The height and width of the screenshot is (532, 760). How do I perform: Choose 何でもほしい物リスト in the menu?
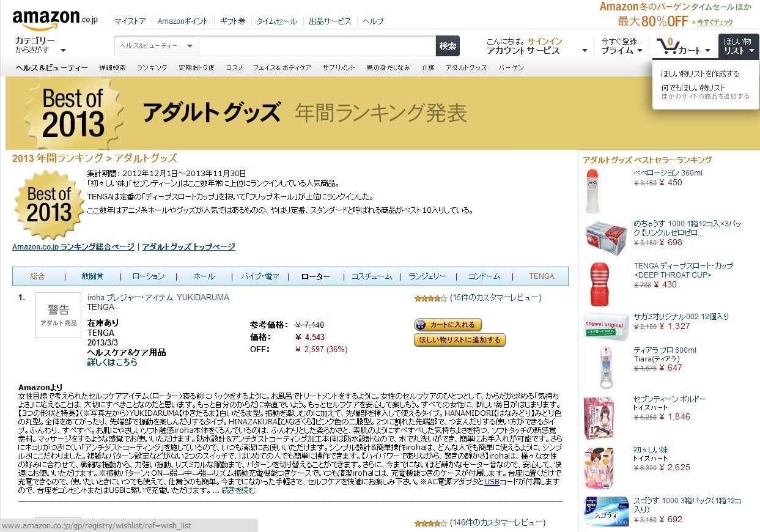click(x=693, y=87)
